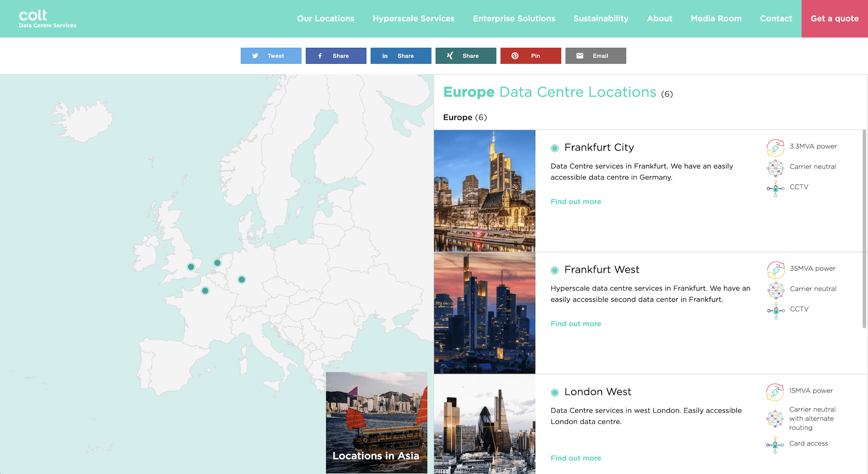Image resolution: width=868 pixels, height=474 pixels.
Task: Click London West carrier neutral routing icon
Action: 775,419
